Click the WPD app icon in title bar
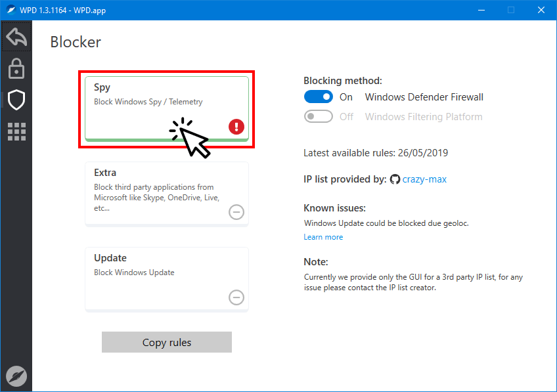The height and width of the screenshot is (392, 557). point(11,10)
